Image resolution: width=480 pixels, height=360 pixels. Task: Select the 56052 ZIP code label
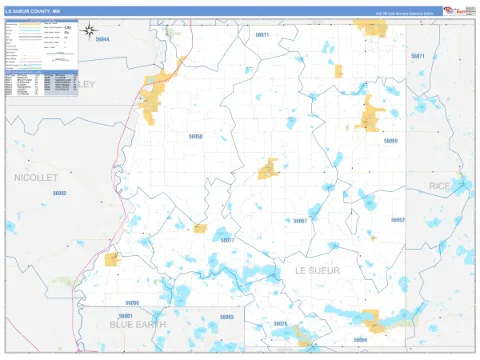coord(398,220)
